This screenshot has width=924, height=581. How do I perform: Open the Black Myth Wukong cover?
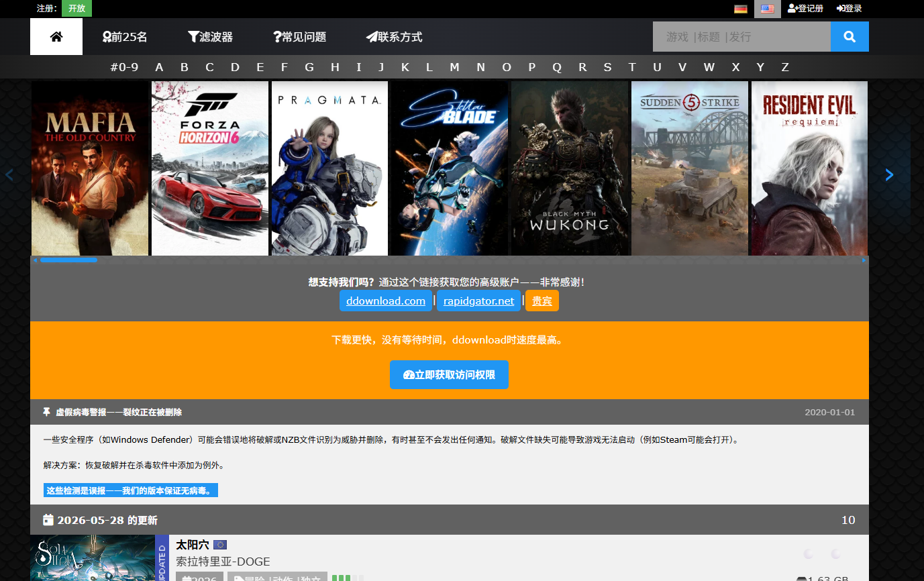(570, 168)
